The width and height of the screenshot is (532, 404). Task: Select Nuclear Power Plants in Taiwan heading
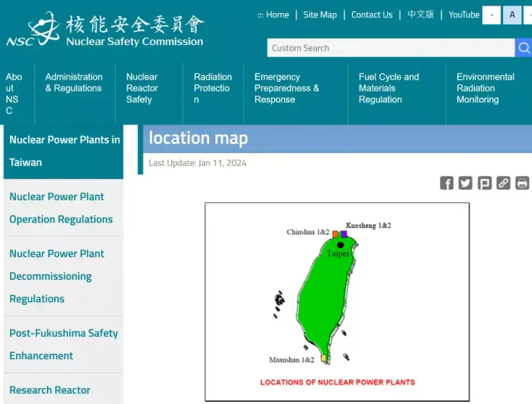(64, 152)
